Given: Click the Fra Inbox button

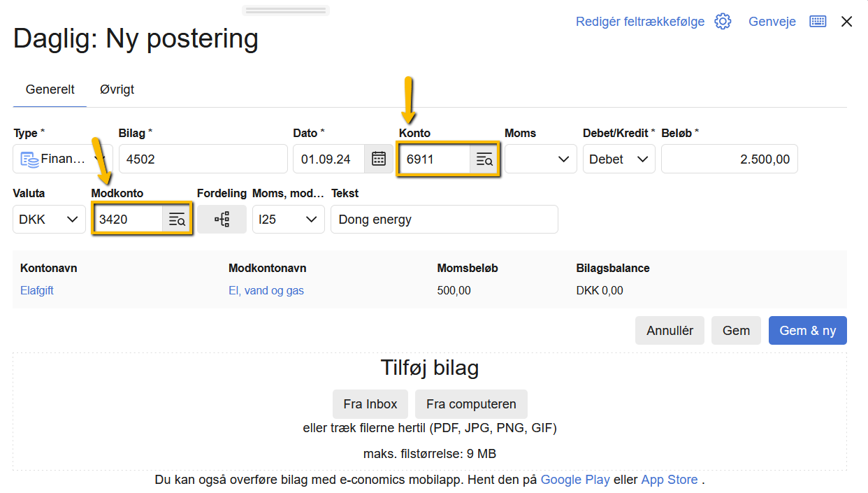Looking at the screenshot, I should click(370, 404).
